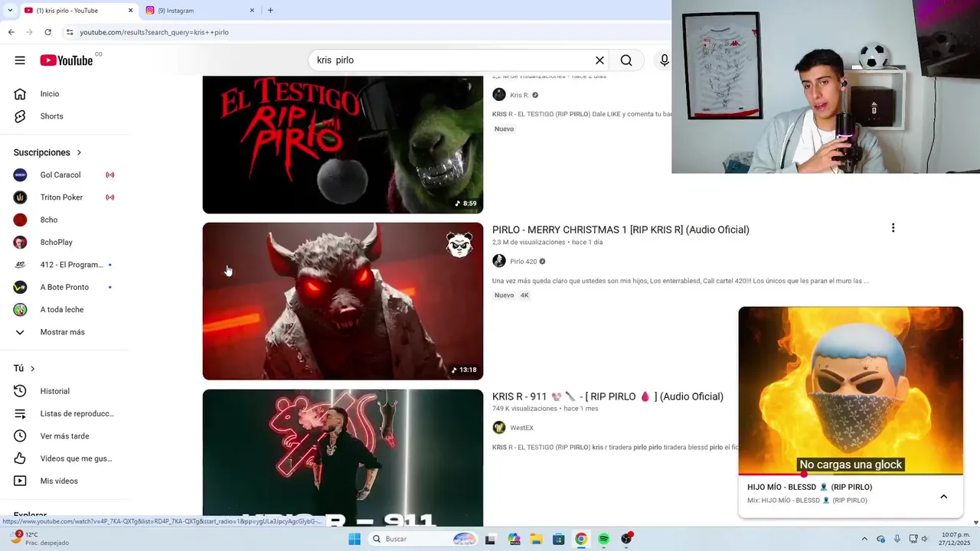Open Ver más tarde in the sidebar

64,436
